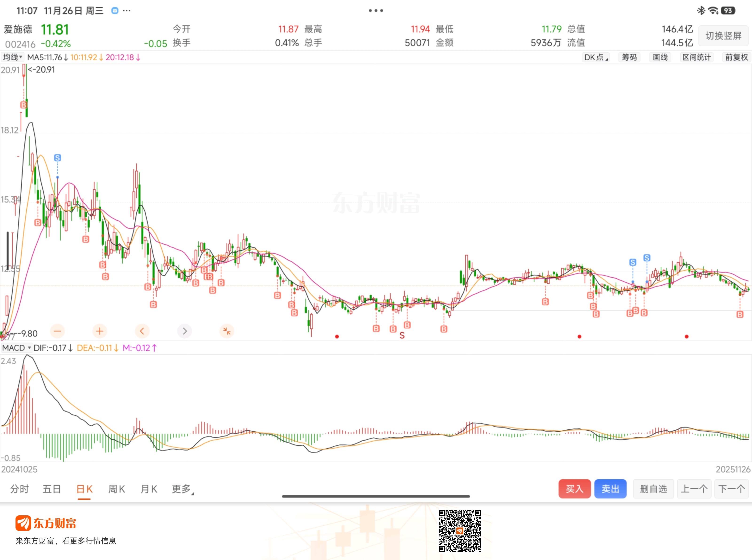
Task: Scan the QR code image
Action: coord(459,530)
